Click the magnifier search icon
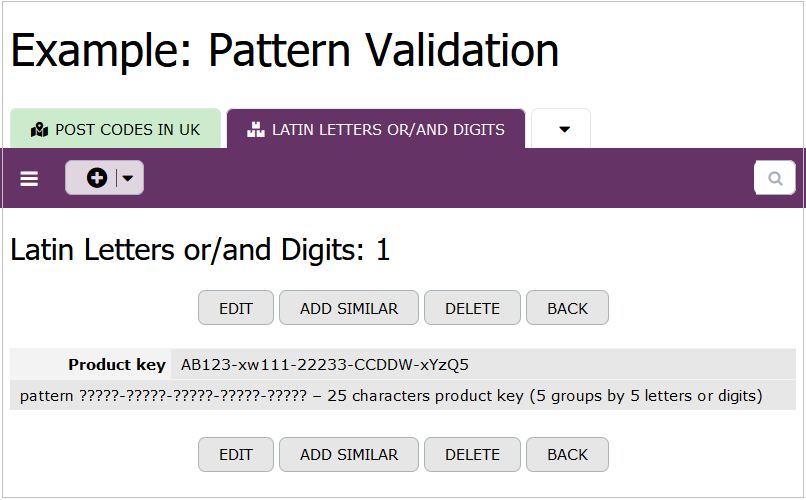The width and height of the screenshot is (806, 500). point(775,178)
